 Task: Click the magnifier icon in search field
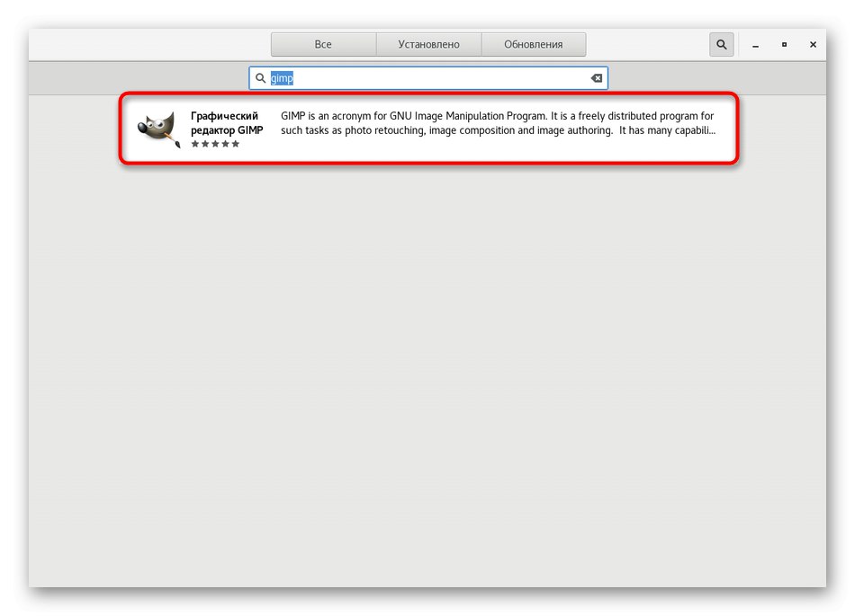pos(261,78)
